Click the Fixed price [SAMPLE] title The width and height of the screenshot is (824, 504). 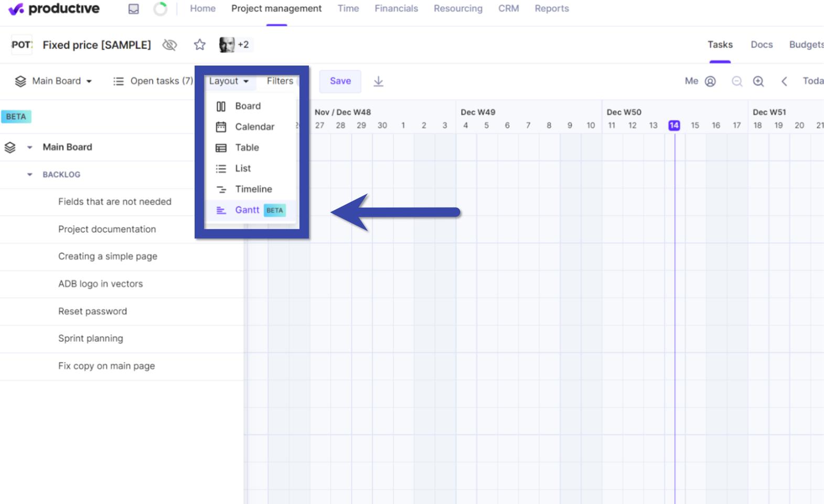[97, 45]
